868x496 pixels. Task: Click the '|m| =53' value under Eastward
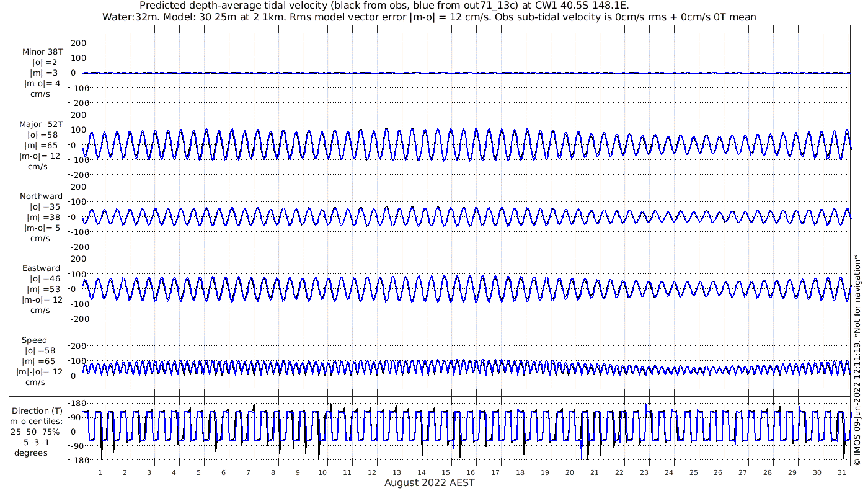click(x=42, y=290)
